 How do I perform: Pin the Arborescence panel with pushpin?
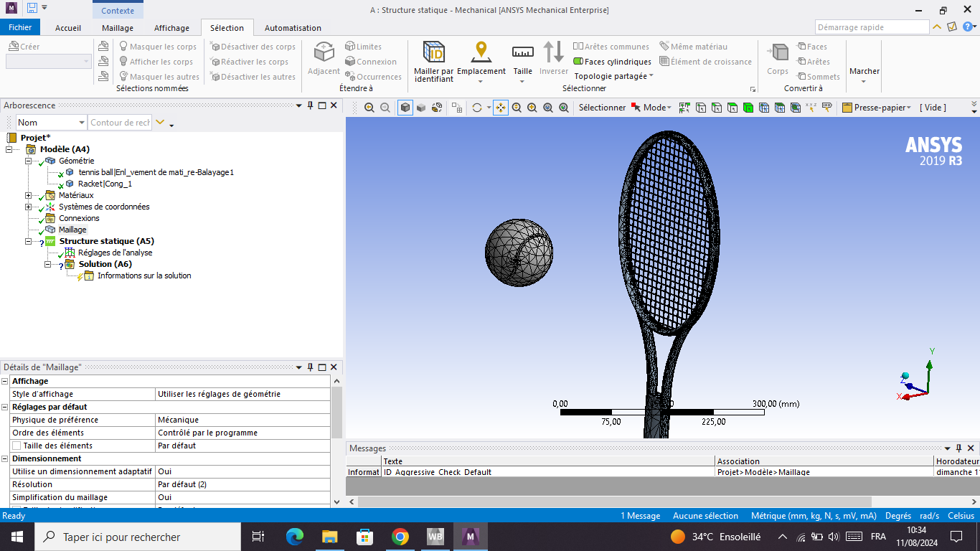(x=311, y=105)
